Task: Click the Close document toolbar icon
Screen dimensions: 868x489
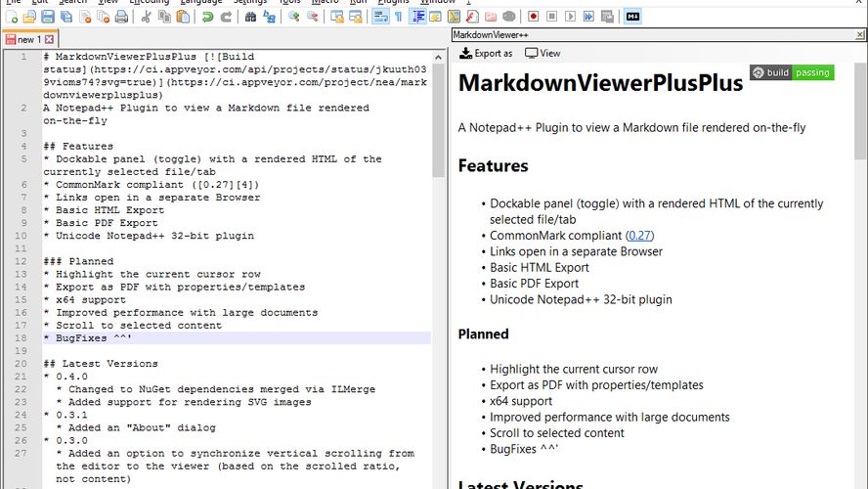Action: [x=85, y=17]
